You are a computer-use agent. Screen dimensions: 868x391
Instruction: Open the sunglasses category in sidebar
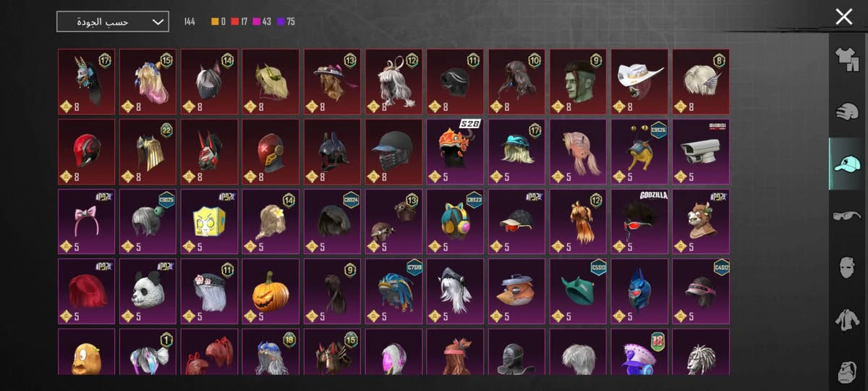(x=846, y=216)
